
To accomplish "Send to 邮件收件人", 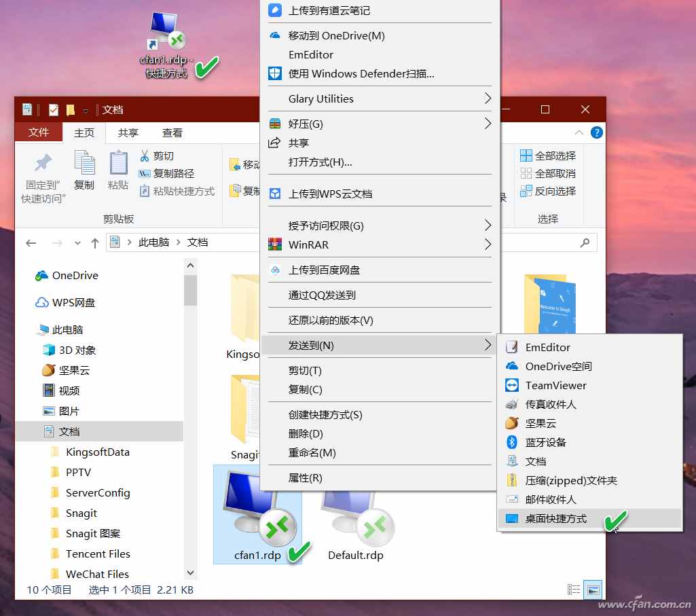I will [589, 500].
